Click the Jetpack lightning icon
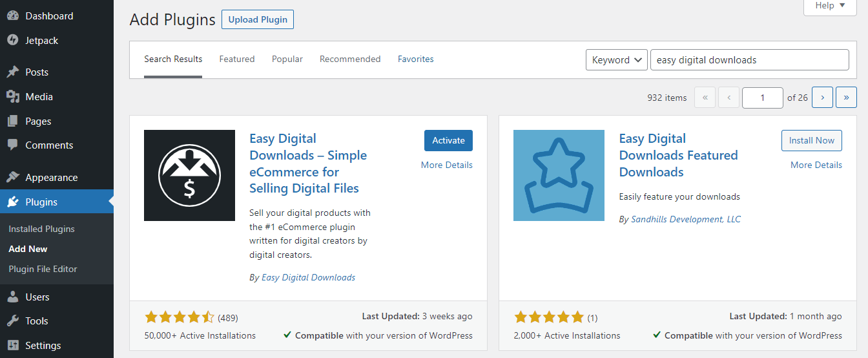Screen dimensions: 868x358 pos(13,40)
